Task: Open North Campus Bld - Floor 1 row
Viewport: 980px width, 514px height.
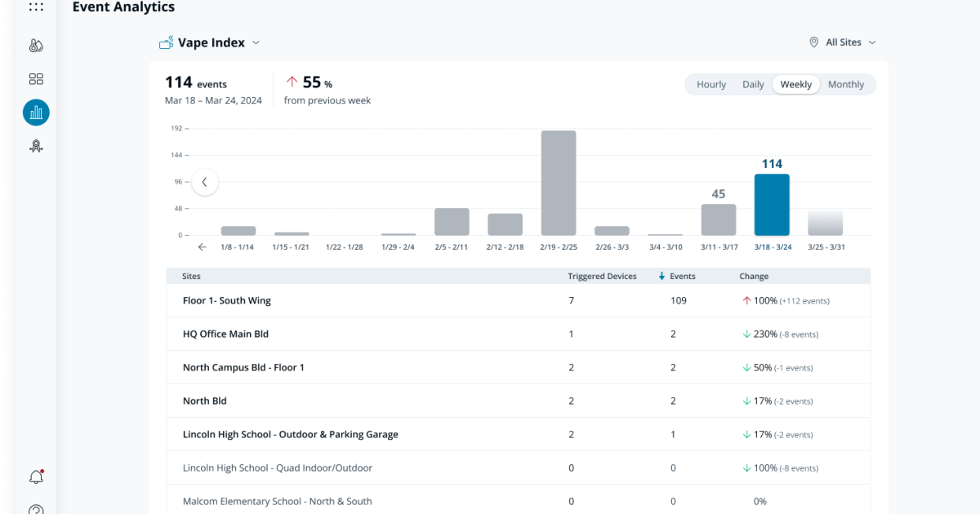Action: pyautogui.click(x=519, y=368)
